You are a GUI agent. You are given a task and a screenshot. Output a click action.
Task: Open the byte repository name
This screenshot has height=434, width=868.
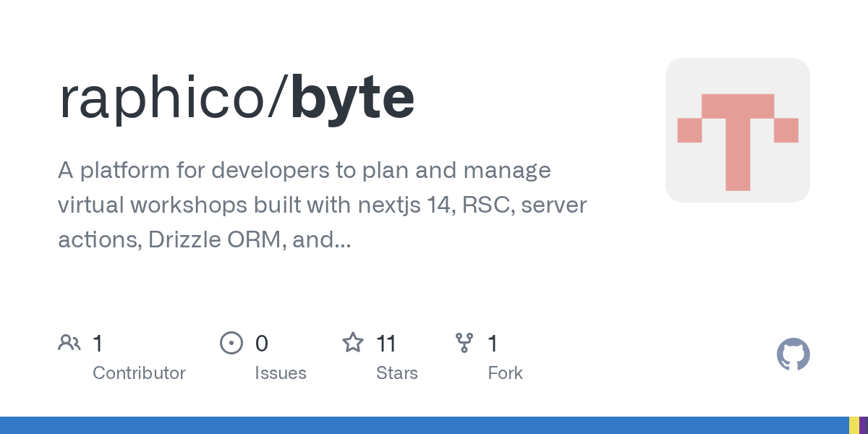click(x=353, y=99)
